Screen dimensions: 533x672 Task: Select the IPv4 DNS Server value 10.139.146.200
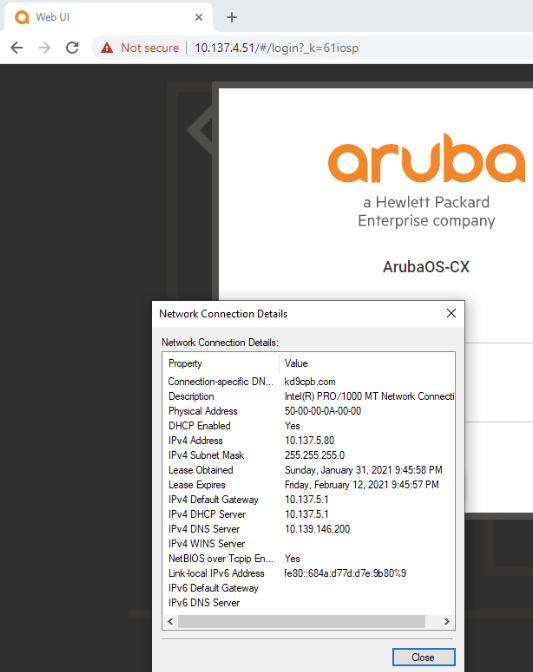click(x=317, y=529)
